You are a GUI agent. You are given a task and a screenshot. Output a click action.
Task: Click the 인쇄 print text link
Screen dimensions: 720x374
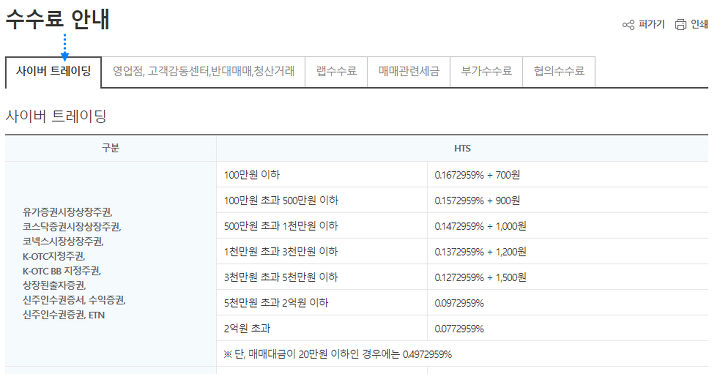699,24
